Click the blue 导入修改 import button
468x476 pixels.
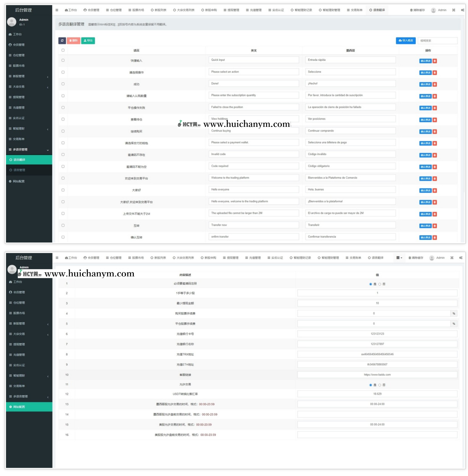(x=405, y=41)
